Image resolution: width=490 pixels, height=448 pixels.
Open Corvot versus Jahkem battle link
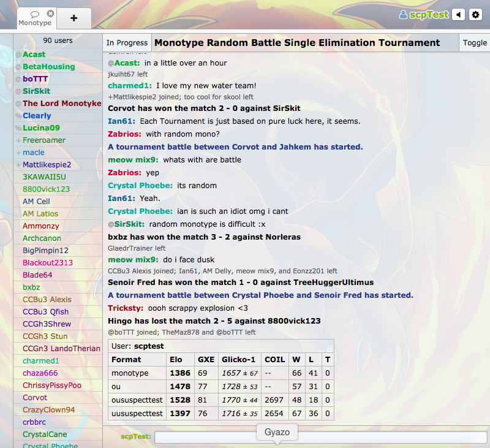(x=235, y=147)
